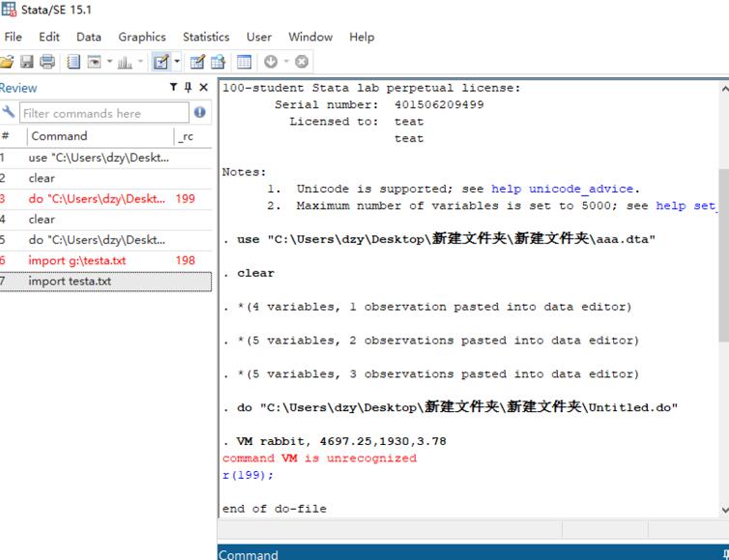
Task: Click the blue r(199); error link
Action: pos(248,475)
